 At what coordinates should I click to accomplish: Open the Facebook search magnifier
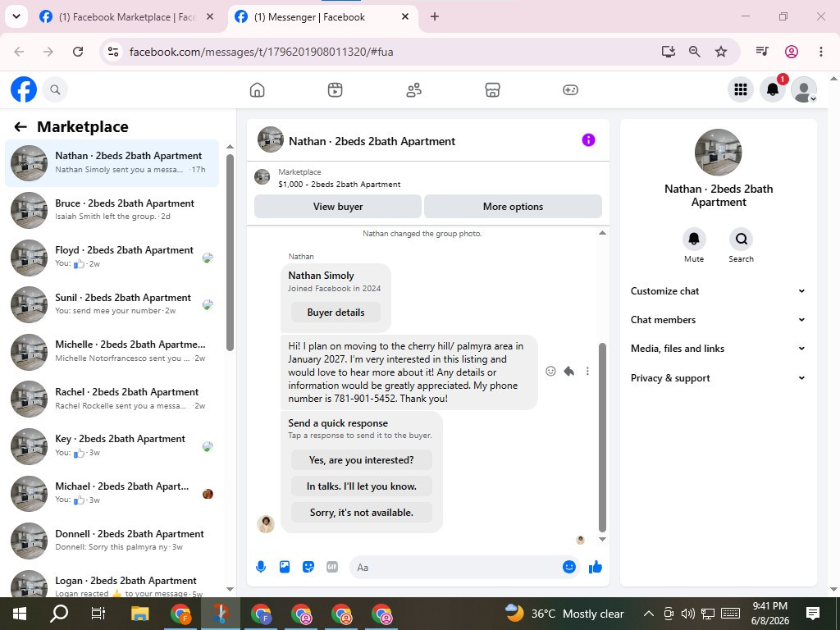[x=55, y=89]
